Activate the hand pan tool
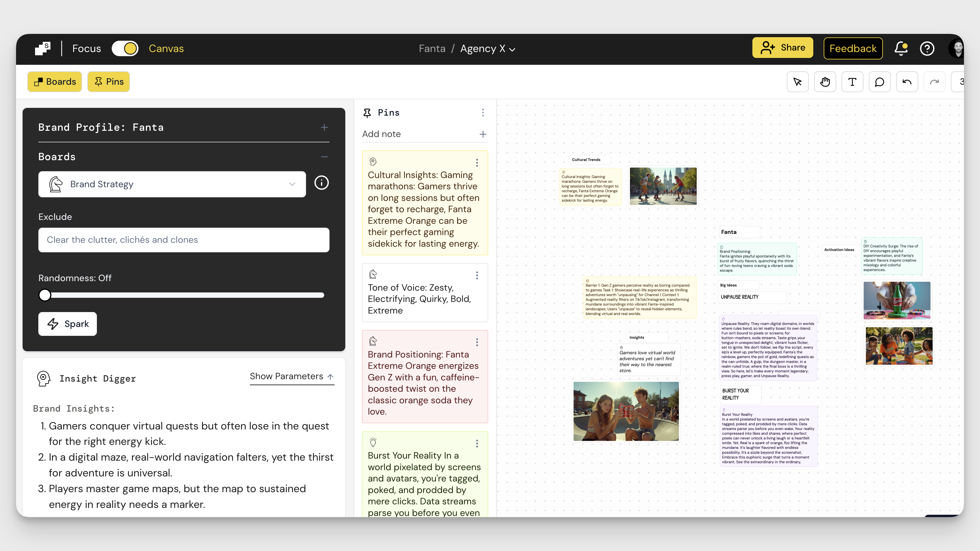 click(x=825, y=82)
